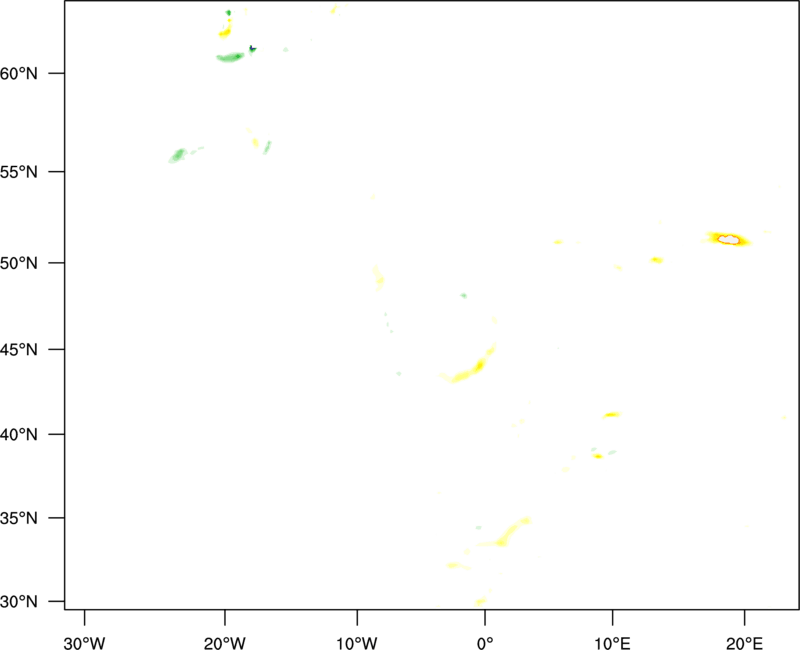Click the 10°E longitude label

612,643
